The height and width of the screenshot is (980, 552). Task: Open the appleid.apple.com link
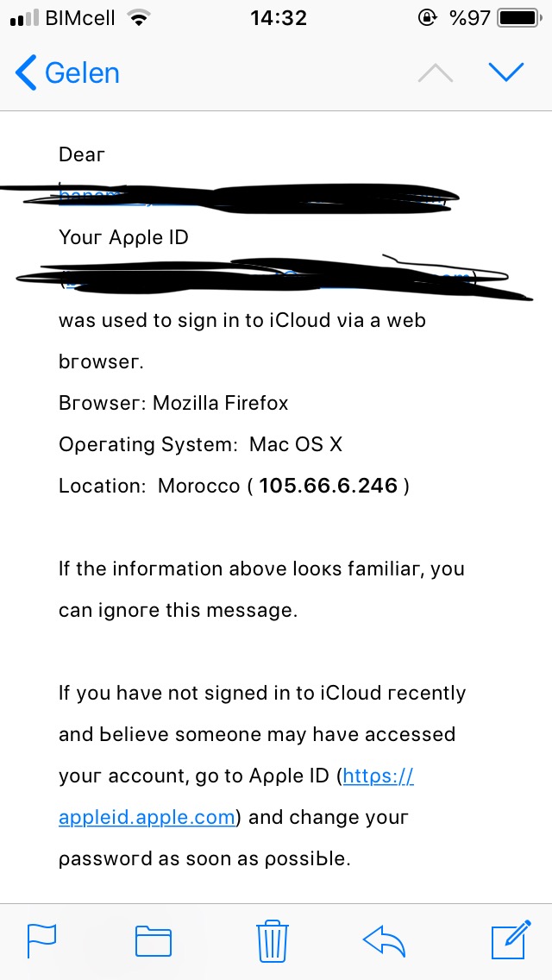coord(147,818)
